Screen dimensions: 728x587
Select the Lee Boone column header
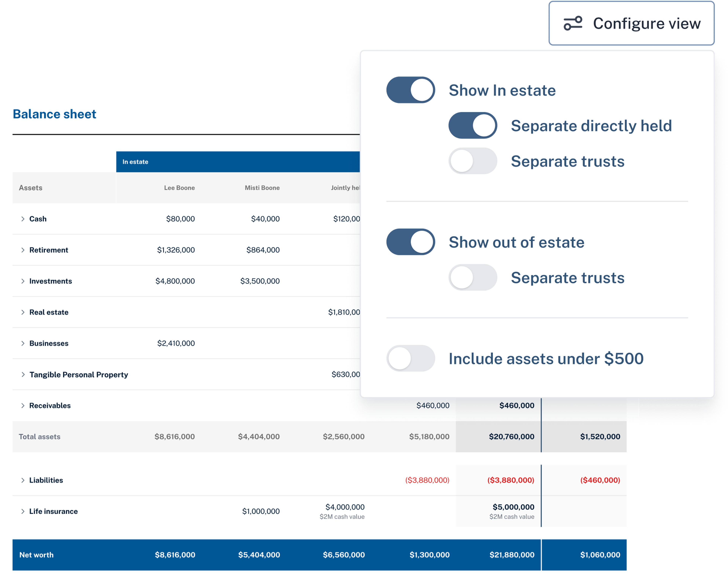[x=179, y=188]
